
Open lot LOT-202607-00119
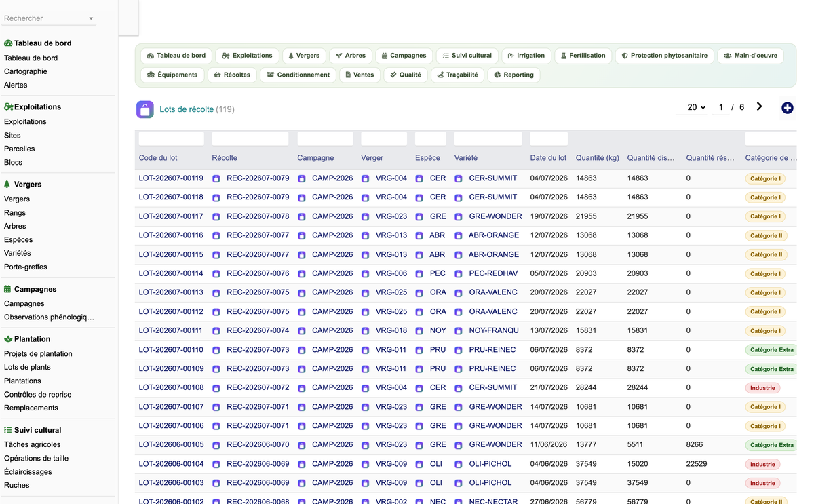pos(171,178)
